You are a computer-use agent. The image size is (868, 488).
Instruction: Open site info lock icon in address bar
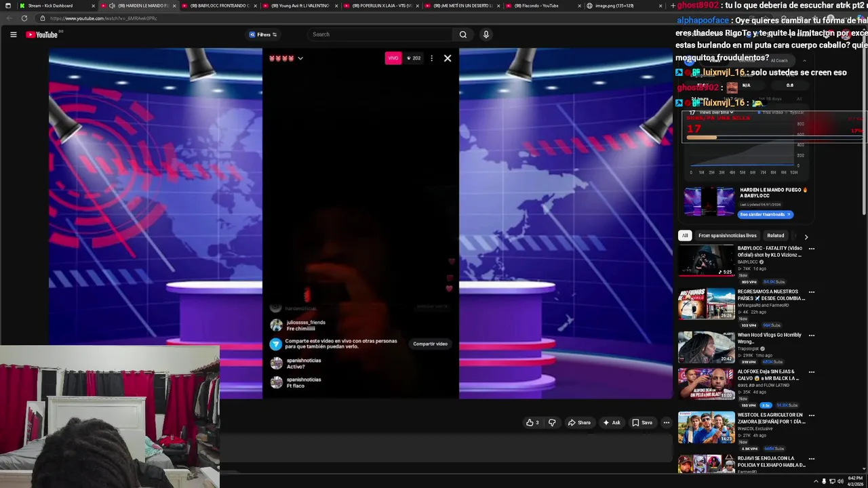tap(42, 18)
